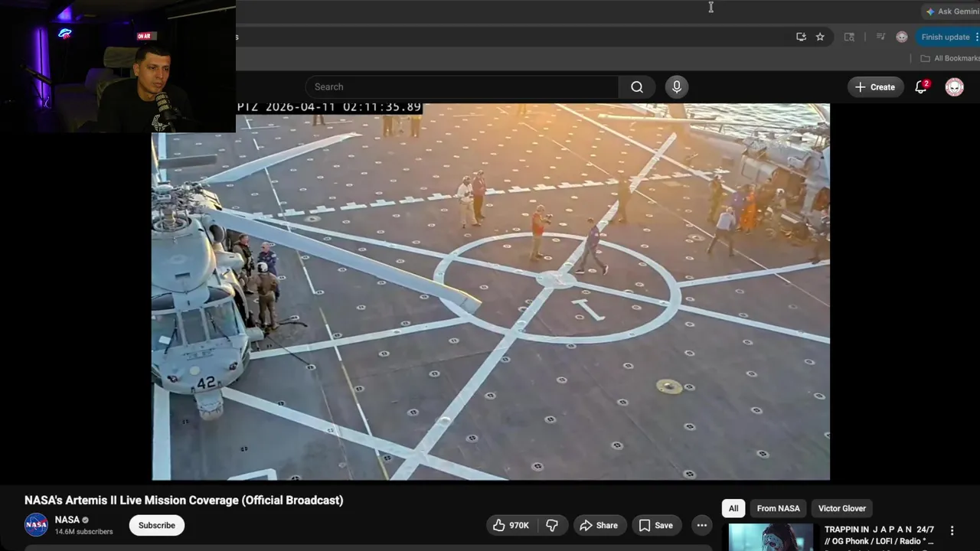Dislike the Artemis II video

pyautogui.click(x=551, y=525)
